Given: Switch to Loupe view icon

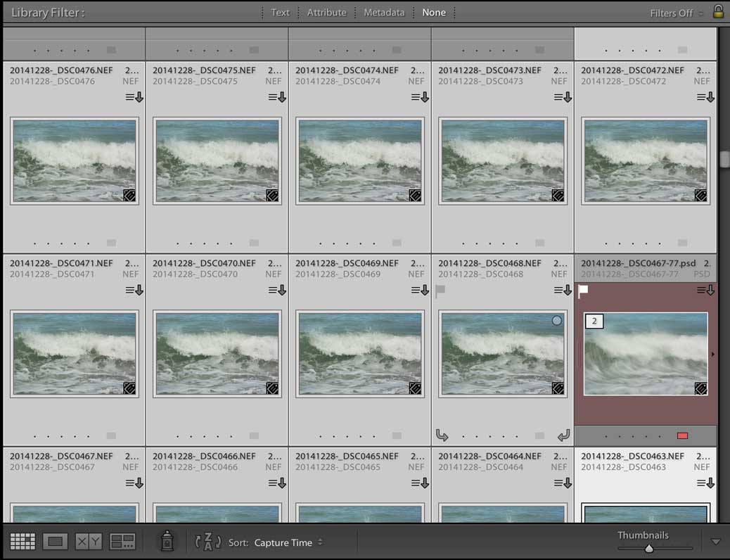Looking at the screenshot, I should [x=55, y=542].
